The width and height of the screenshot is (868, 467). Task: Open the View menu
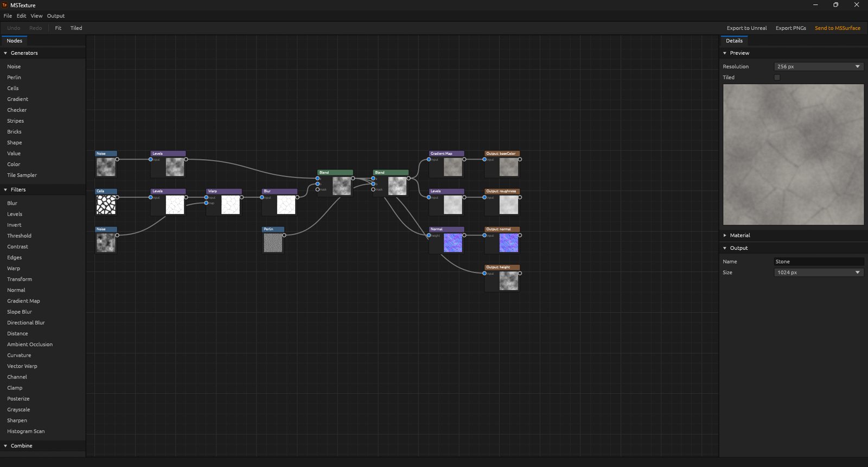(x=36, y=16)
